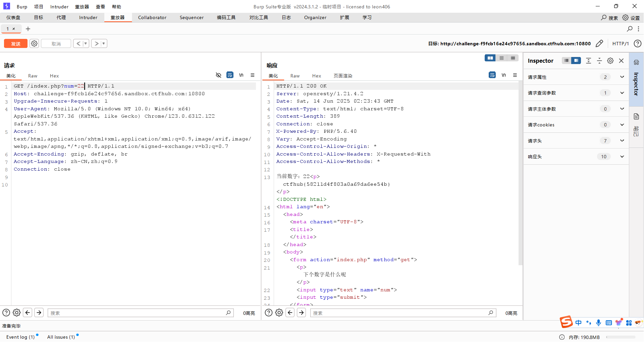Open the Collaborator tab
The width and height of the screenshot is (644, 342).
[152, 17]
